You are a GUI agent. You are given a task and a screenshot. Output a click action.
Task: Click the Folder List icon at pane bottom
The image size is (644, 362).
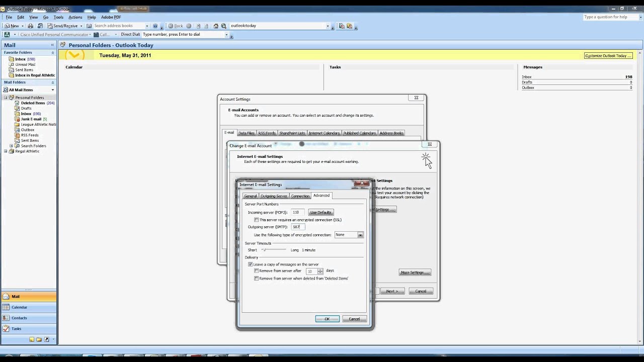39,339
